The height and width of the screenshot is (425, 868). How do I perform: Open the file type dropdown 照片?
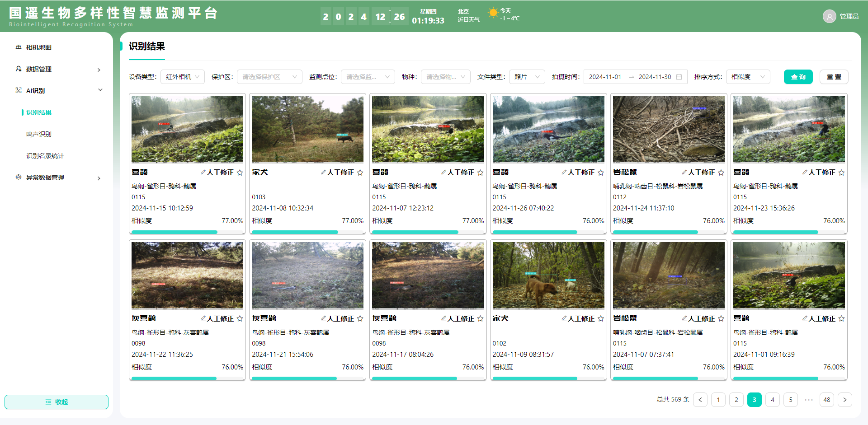[x=527, y=77]
